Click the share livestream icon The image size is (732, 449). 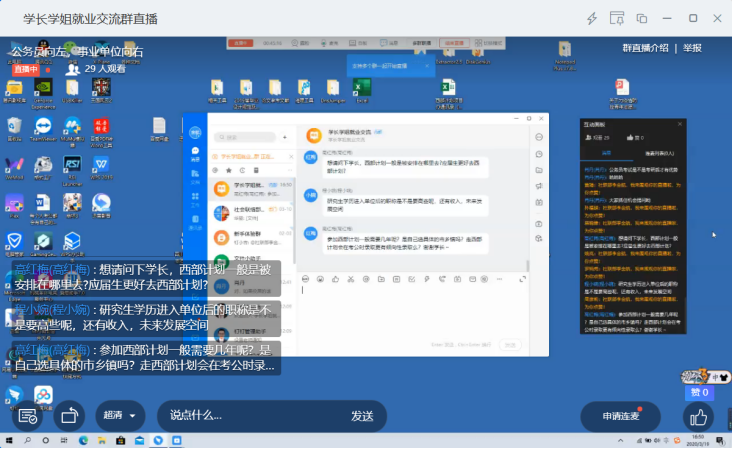(68, 415)
